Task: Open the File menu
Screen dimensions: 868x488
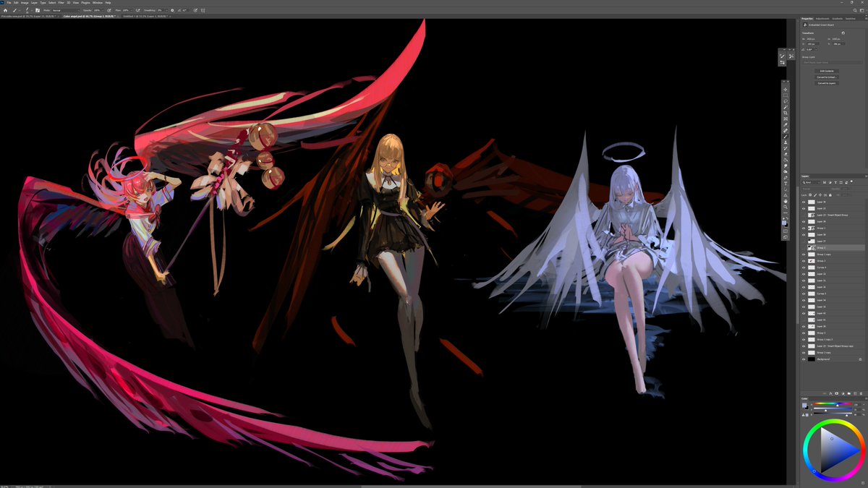Action: (x=9, y=3)
